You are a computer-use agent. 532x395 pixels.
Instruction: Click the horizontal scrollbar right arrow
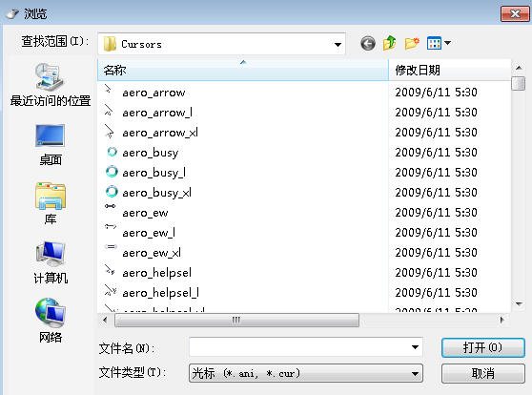[502, 320]
